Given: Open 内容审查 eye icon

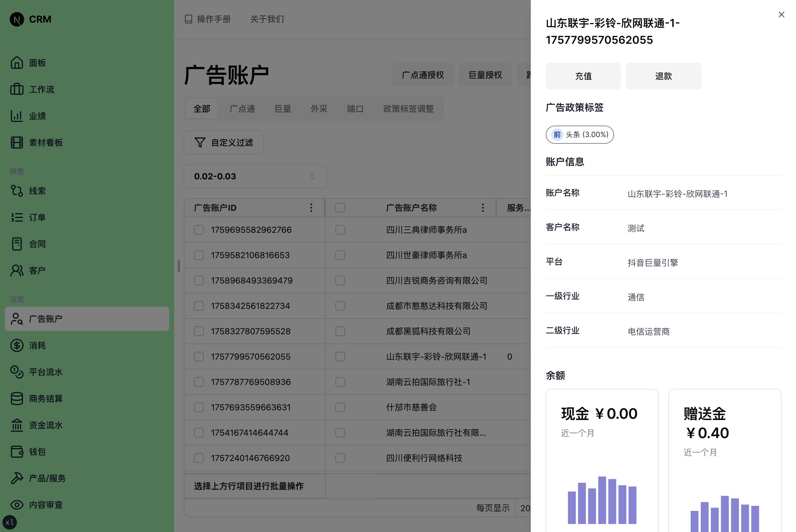Looking at the screenshot, I should [17, 505].
